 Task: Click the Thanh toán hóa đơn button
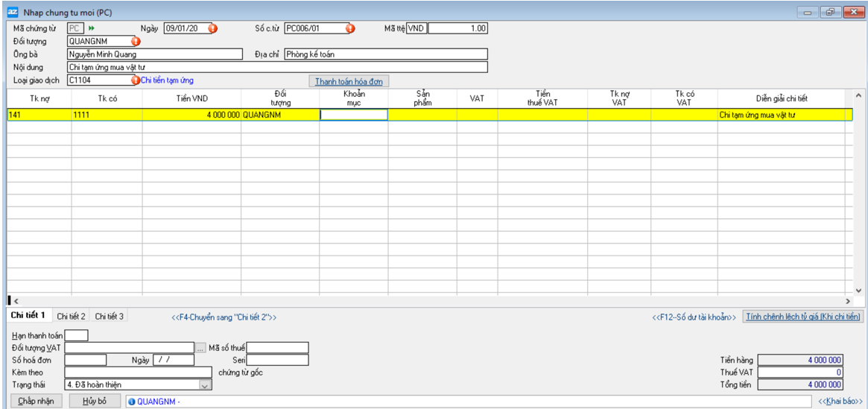[x=349, y=81]
